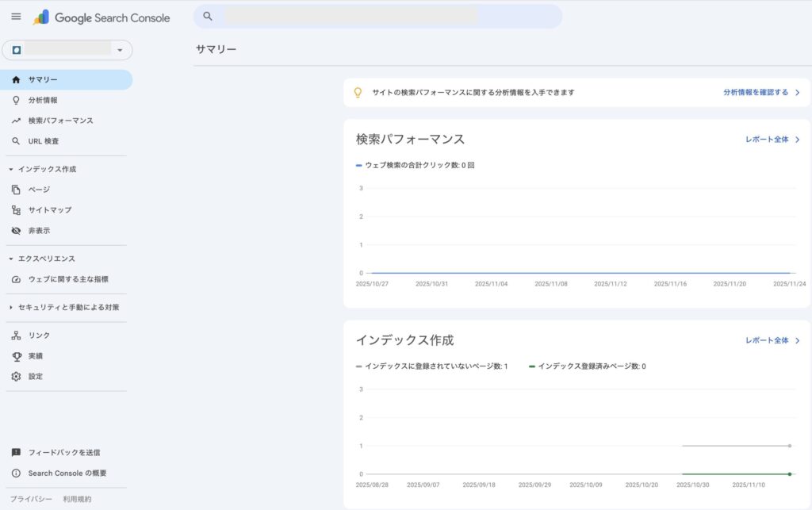The height and width of the screenshot is (510, 812).
Task: Collapse the インデックス作成 sidebar section
Action: pyautogui.click(x=11, y=170)
